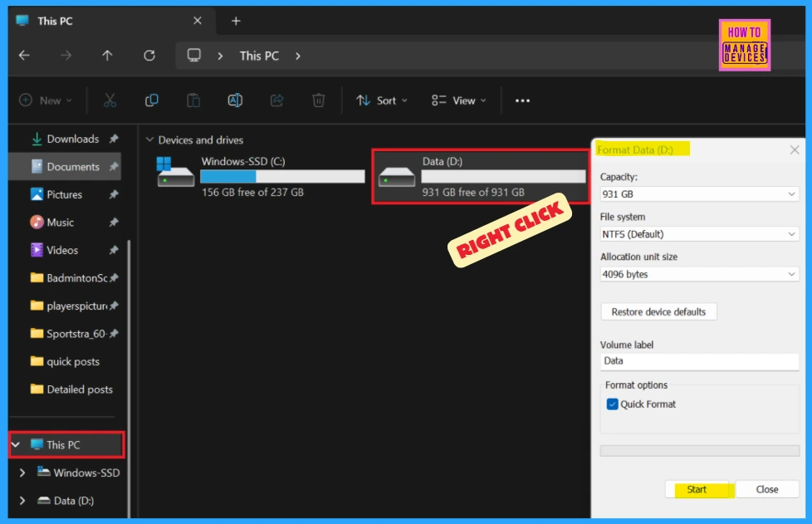The height and width of the screenshot is (524, 812).
Task: Click the Volume label text field
Action: pyautogui.click(x=699, y=361)
